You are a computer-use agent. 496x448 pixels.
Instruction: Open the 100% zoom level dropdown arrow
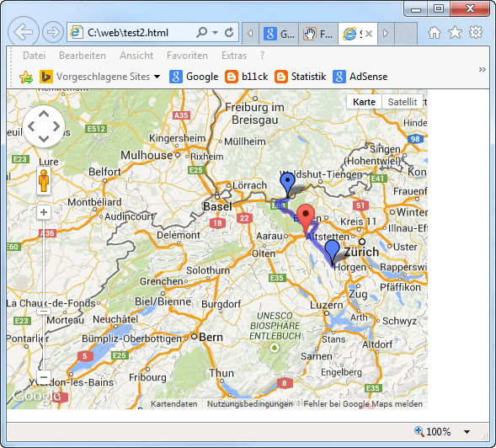467,431
